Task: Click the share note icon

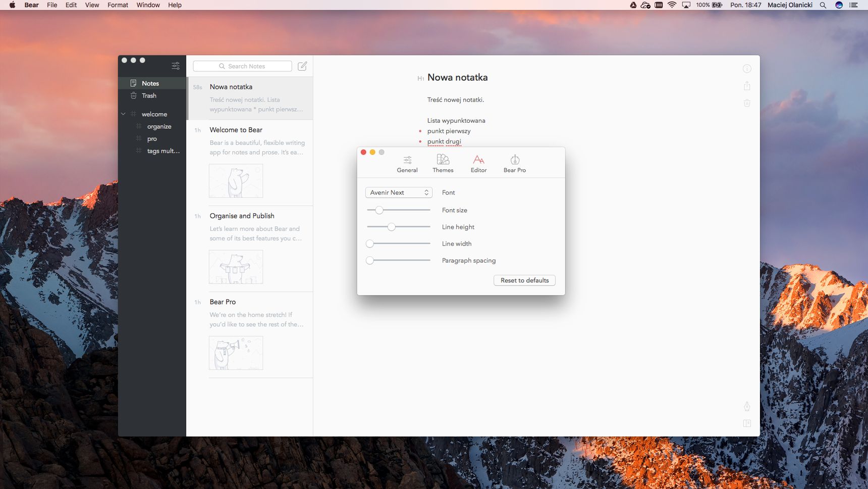Action: pos(747,86)
